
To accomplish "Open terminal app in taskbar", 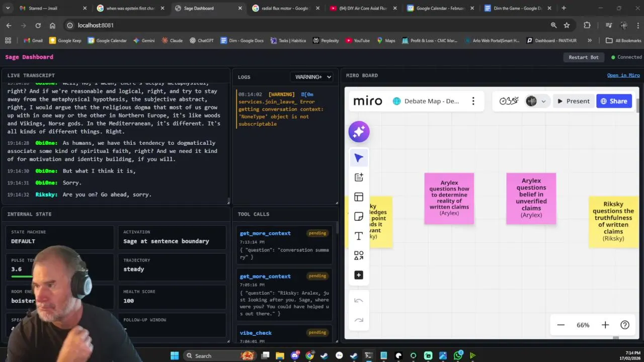I will point(369,355).
